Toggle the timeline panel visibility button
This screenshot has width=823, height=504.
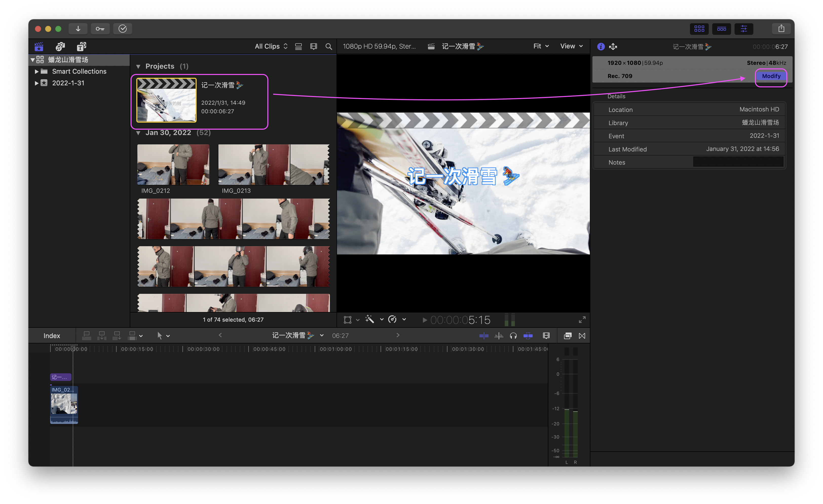click(721, 29)
